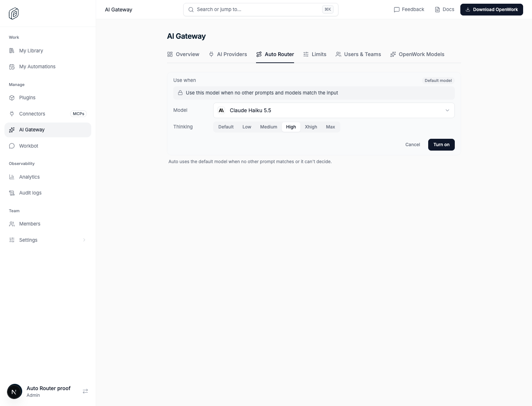
Task: Expand the Settings chevron in sidebar
Action: pyautogui.click(x=84, y=240)
